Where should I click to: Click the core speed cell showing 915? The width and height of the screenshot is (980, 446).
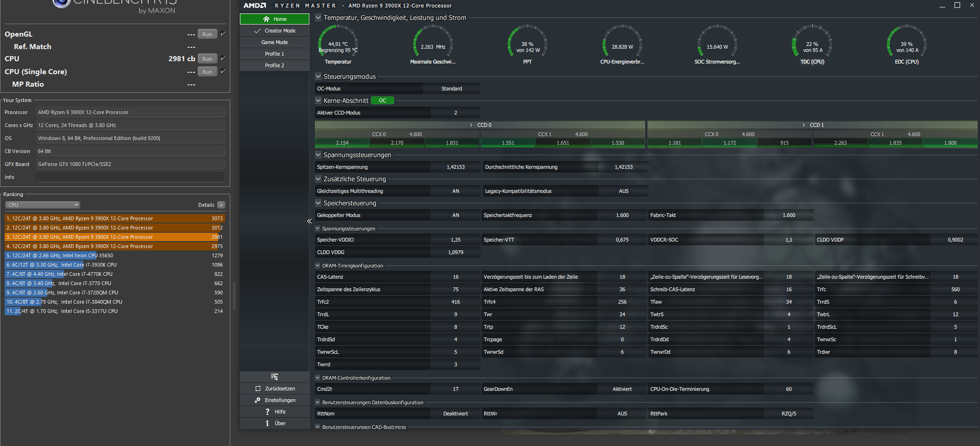(785, 143)
